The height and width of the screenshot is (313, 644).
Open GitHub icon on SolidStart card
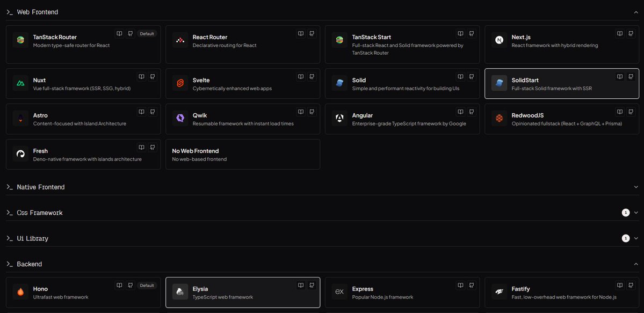[631, 77]
